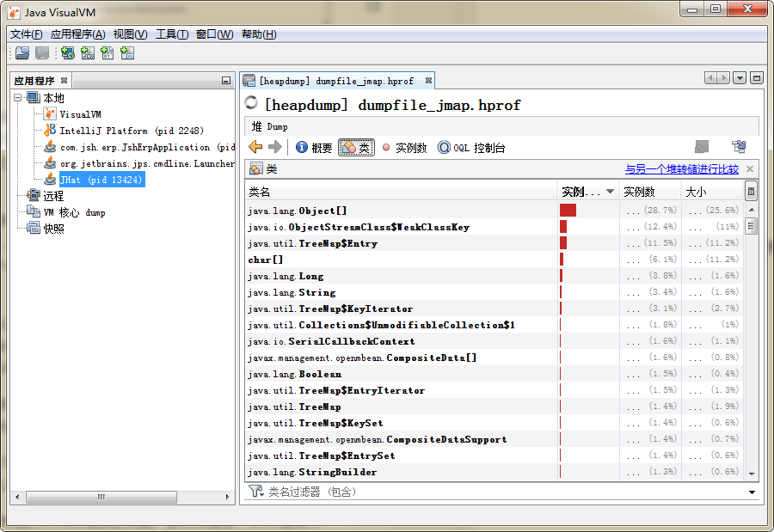Viewport: 774px width, 532px height.
Task: Maximize the heapdump editor window
Action: point(756,78)
